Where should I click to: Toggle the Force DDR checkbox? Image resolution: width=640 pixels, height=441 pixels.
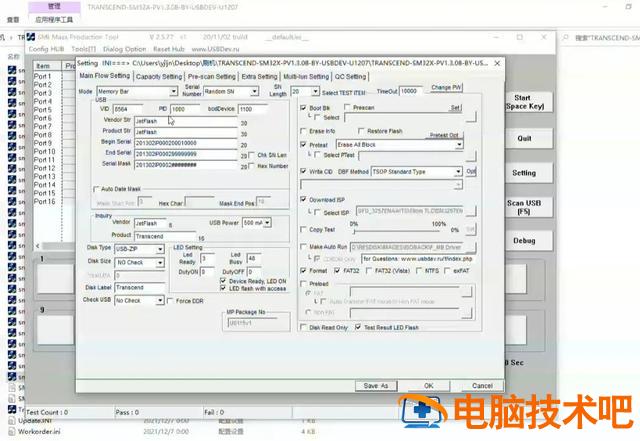click(170, 300)
